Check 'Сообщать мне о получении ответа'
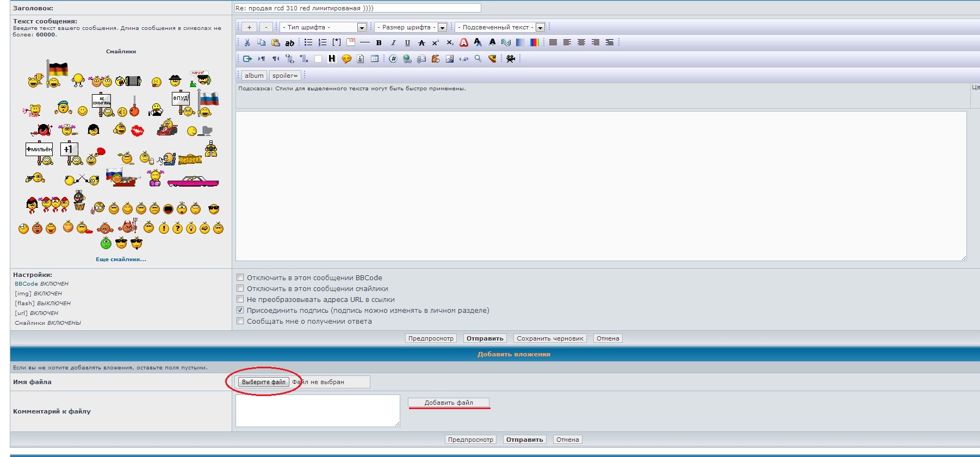980x457 pixels. (240, 321)
